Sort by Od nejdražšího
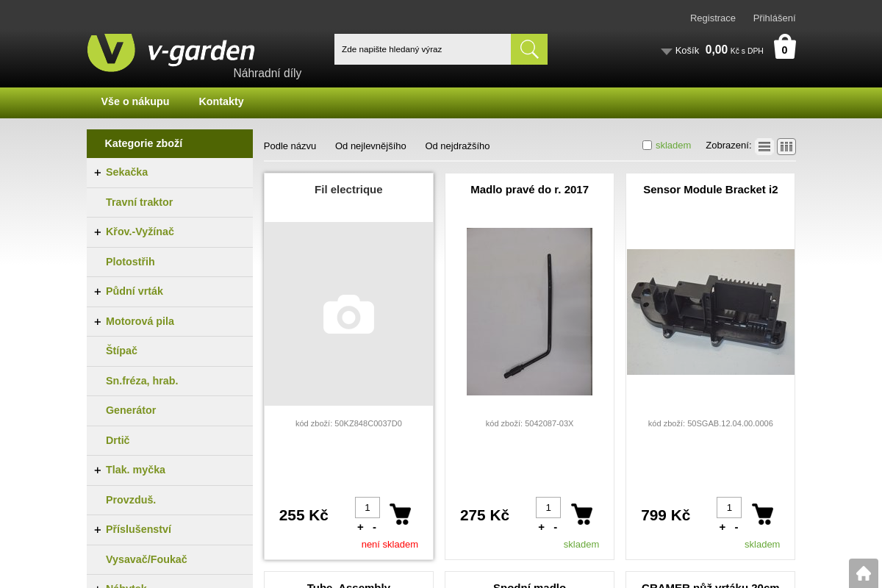The height and width of the screenshot is (588, 882). (457, 146)
